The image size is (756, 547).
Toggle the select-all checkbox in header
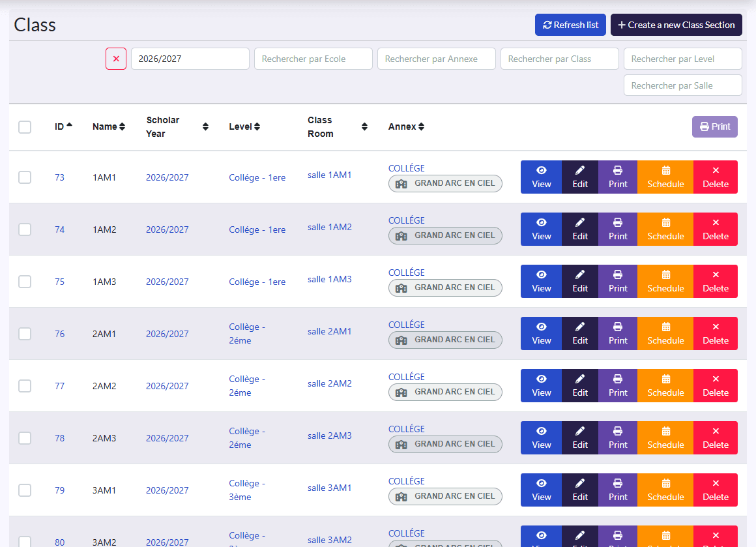point(25,127)
